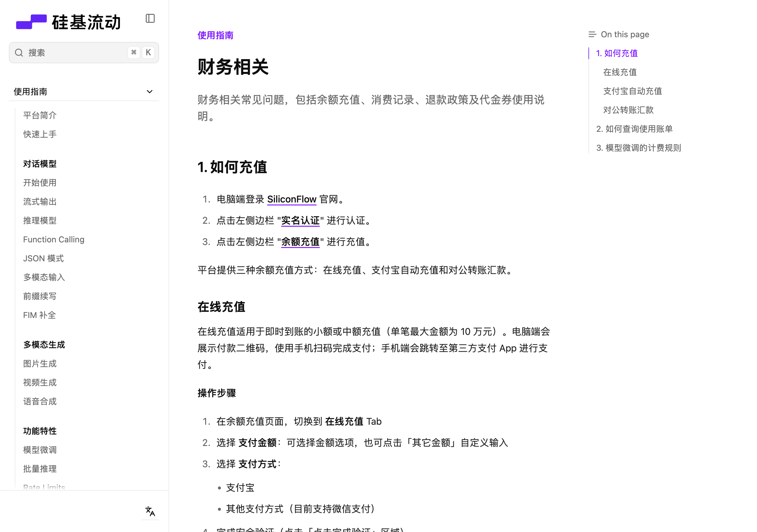Screen dimensions: 757x532
Task: Open the 模型微调 page
Action: [x=40, y=450]
